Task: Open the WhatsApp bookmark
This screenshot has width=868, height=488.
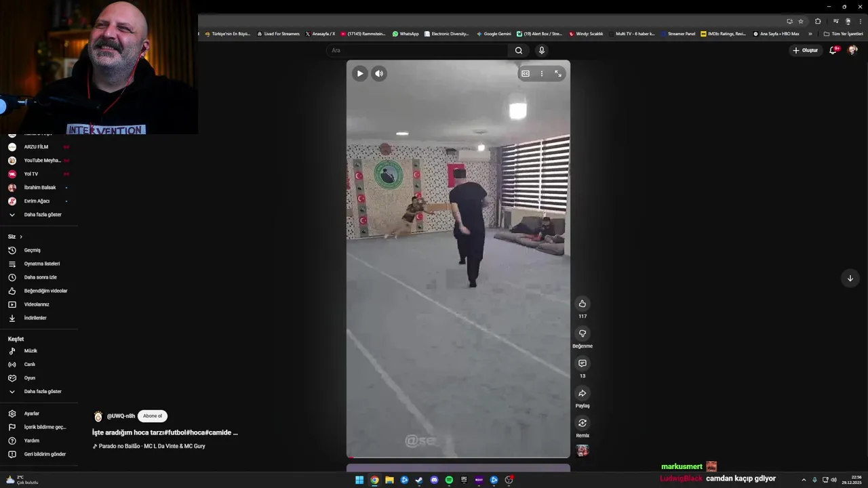Action: (406, 33)
